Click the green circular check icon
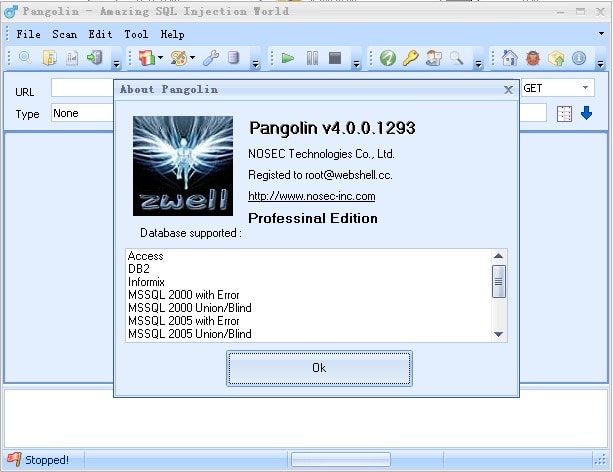613x472 pixels. pyautogui.click(x=387, y=58)
